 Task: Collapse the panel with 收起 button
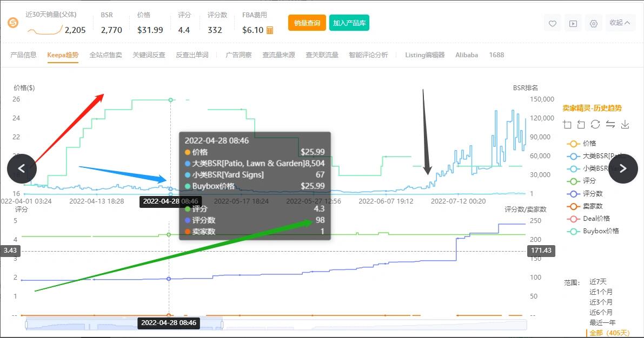click(620, 23)
